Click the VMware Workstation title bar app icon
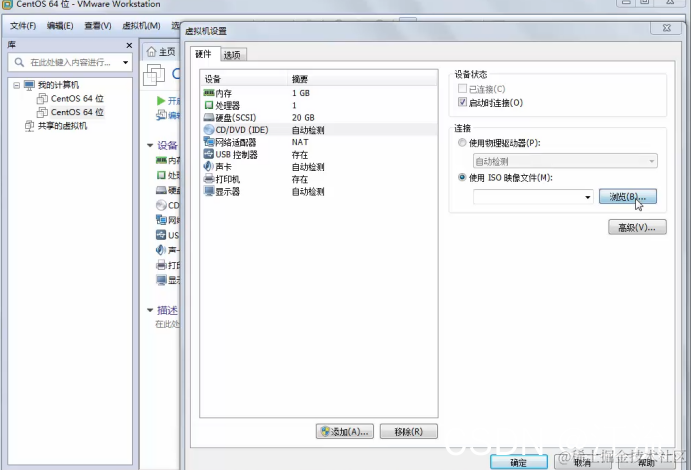The height and width of the screenshot is (470, 692). coord(7,4)
